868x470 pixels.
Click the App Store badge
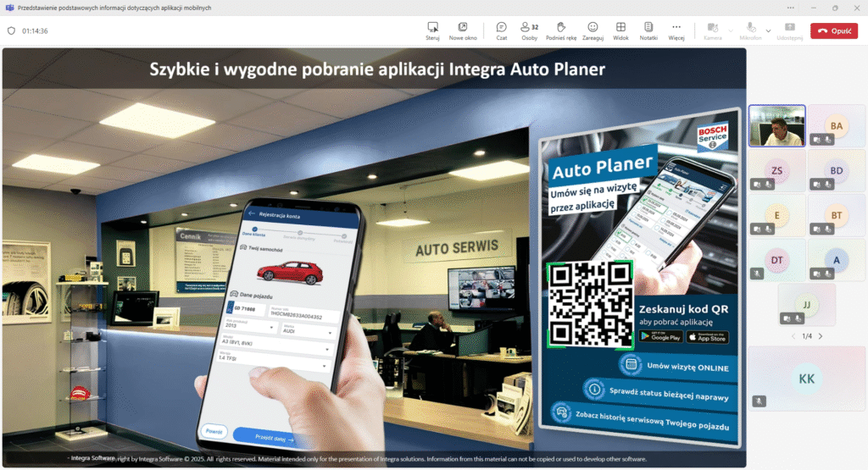coord(708,337)
